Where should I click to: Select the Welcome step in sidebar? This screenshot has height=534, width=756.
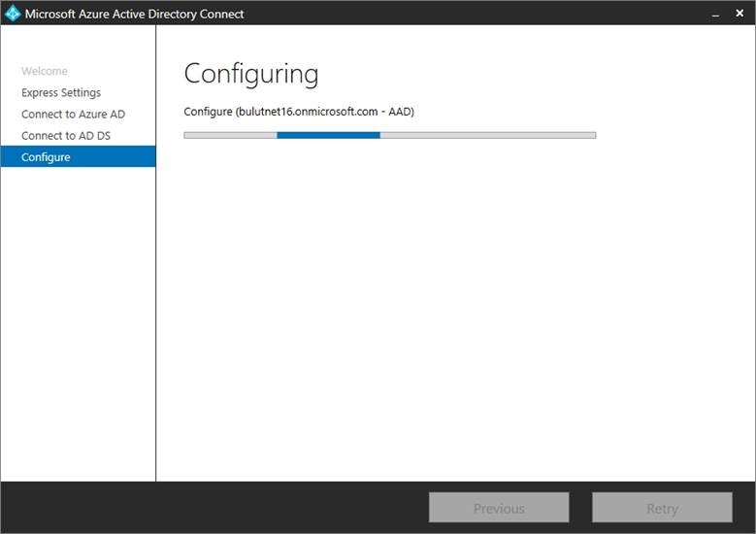(45, 71)
